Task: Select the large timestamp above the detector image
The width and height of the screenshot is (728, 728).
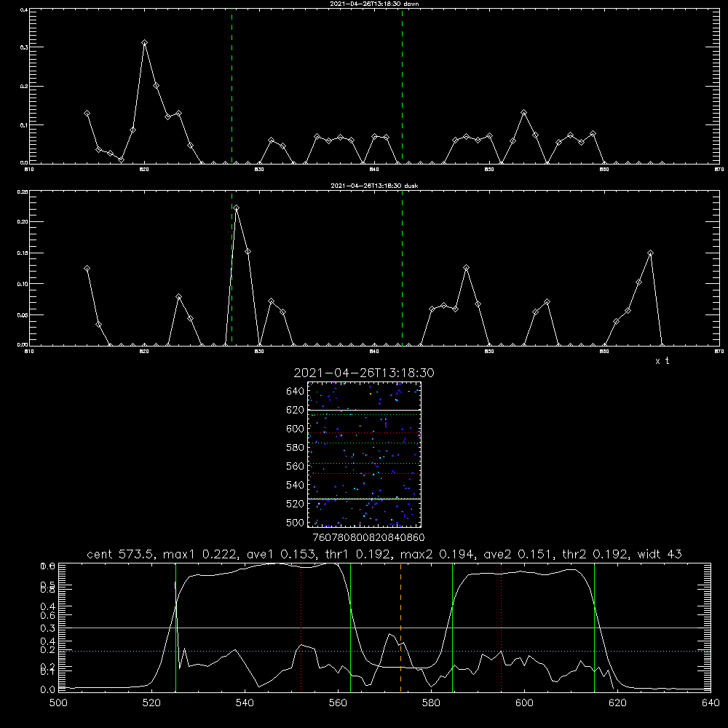Action: click(x=364, y=373)
